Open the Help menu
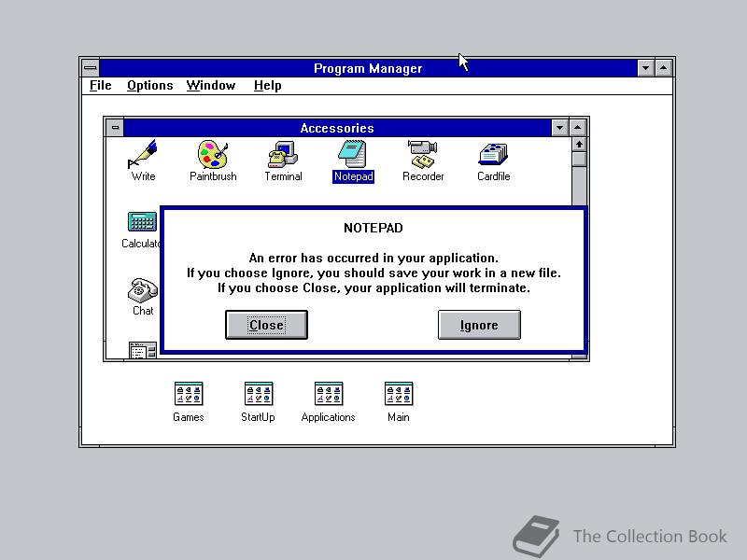This screenshot has width=747, height=560. click(267, 85)
